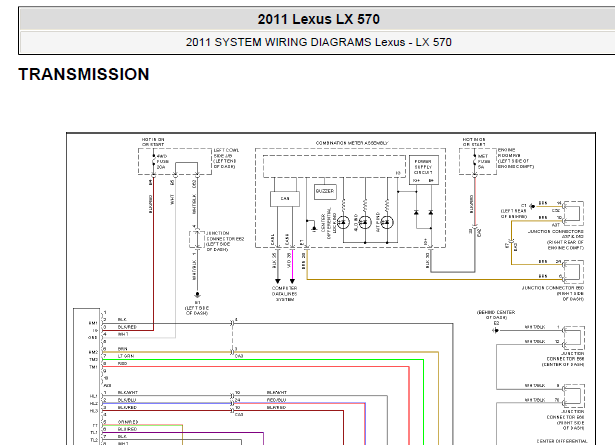Click the CAN box inside the combination meter
The height and width of the screenshot is (445, 615).
click(285, 199)
